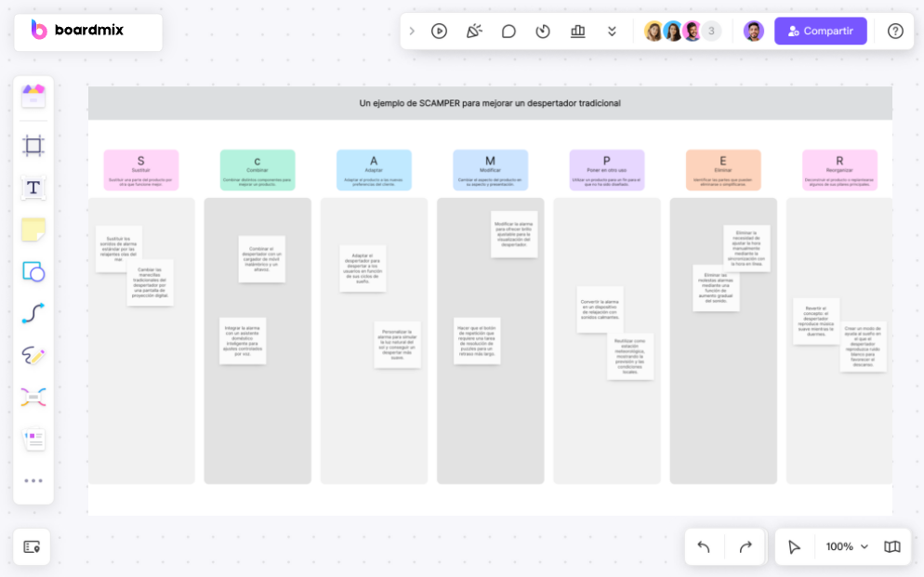Select the Frame tool
Viewport: 924px width, 577px height.
click(x=33, y=146)
